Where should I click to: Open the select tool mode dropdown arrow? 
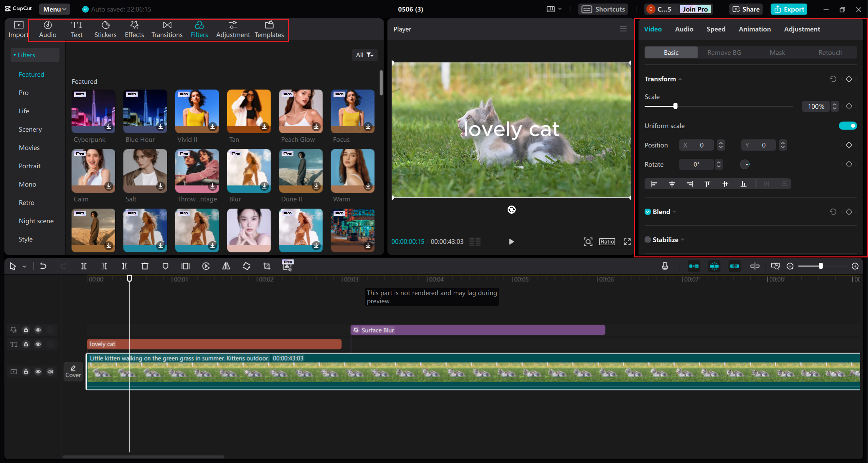click(24, 267)
